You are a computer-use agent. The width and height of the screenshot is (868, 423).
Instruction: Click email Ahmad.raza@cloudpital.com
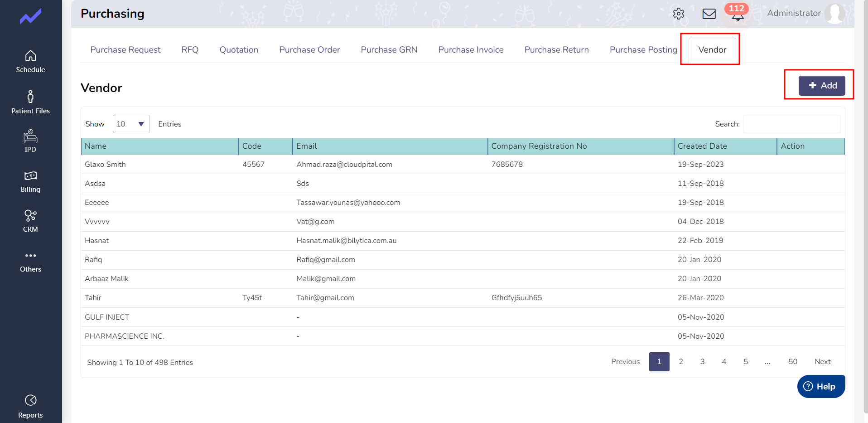(344, 164)
